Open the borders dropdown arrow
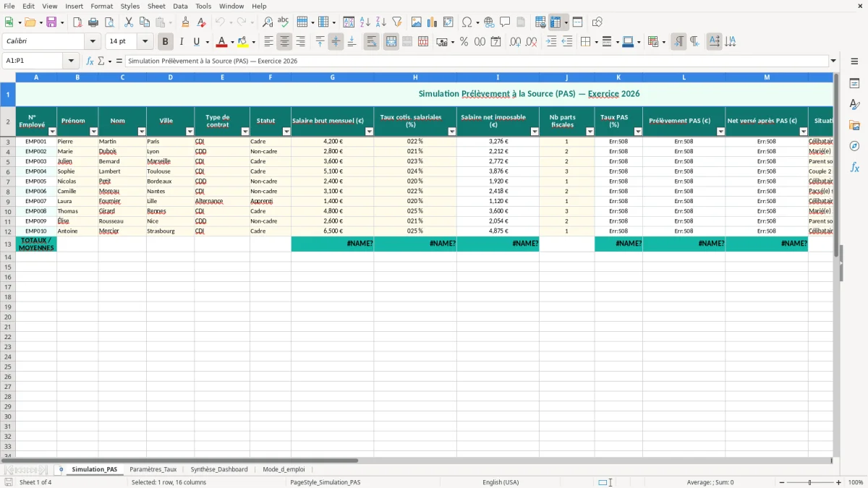 [596, 42]
